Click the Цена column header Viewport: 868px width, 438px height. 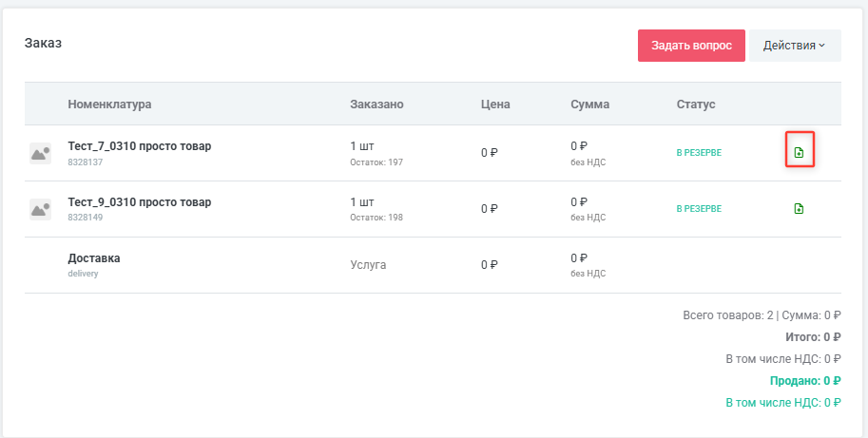pos(495,105)
